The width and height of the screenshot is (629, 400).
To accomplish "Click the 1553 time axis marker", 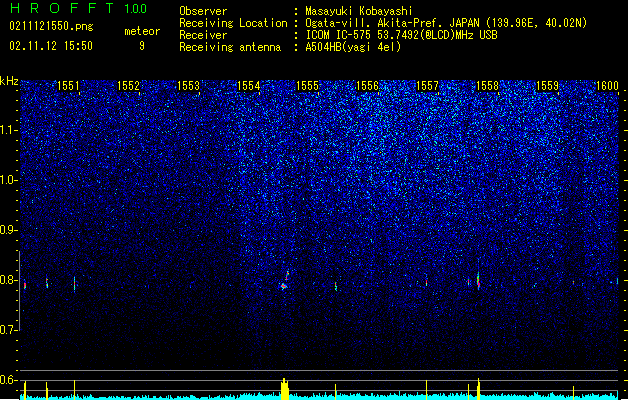I will 188,85.
